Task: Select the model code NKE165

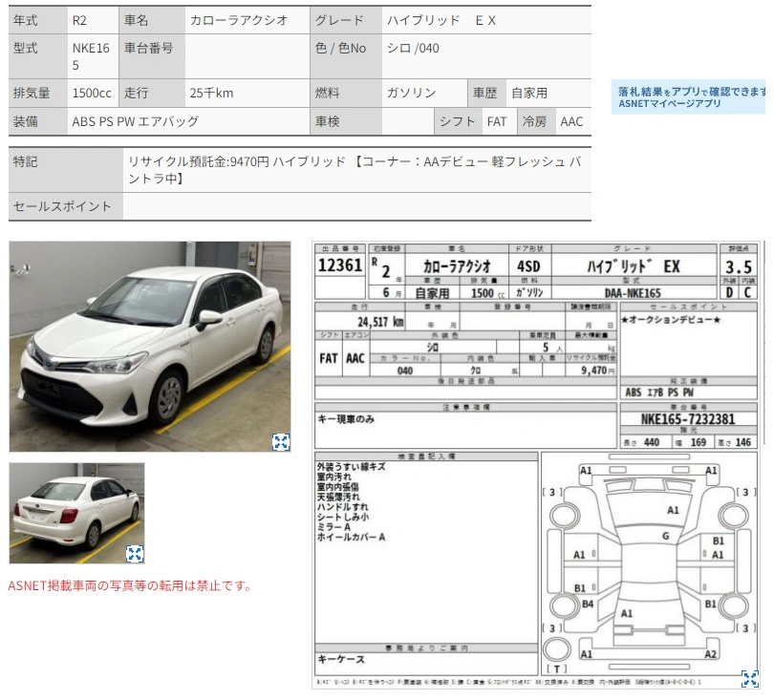Action: [91, 56]
